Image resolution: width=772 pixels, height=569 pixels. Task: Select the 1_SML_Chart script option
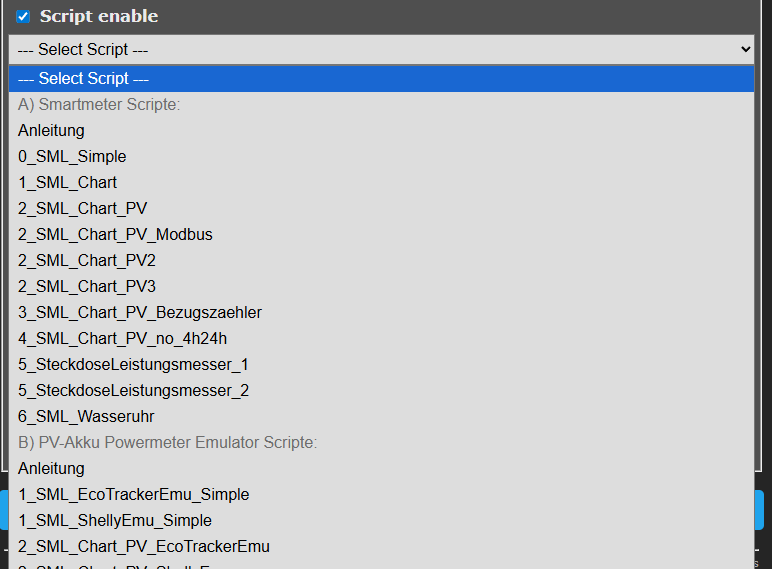click(x=67, y=182)
